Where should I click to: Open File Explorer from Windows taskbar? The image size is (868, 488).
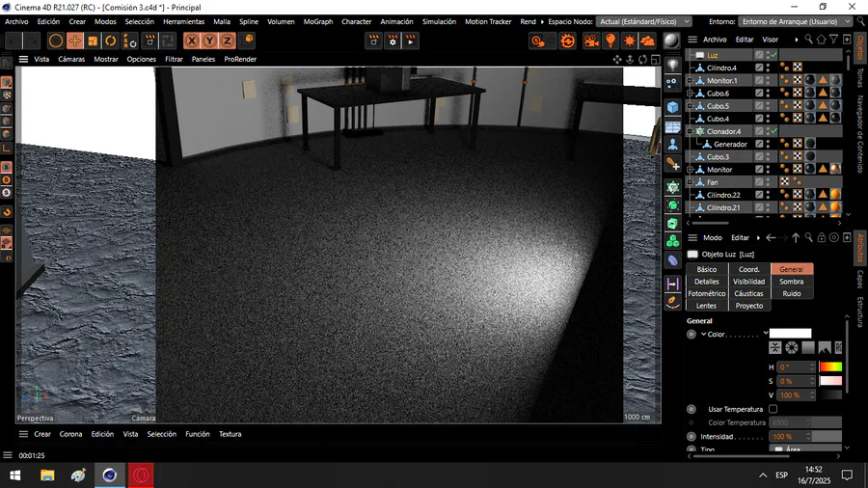click(x=47, y=475)
